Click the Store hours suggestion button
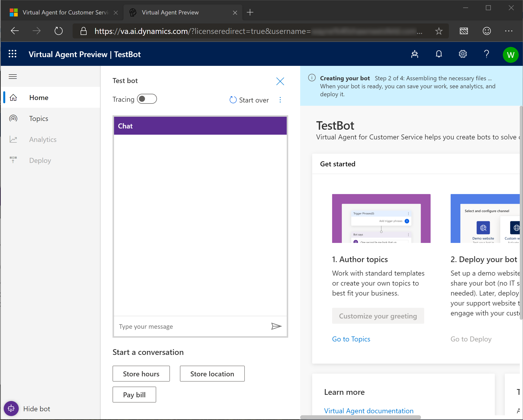 (141, 374)
